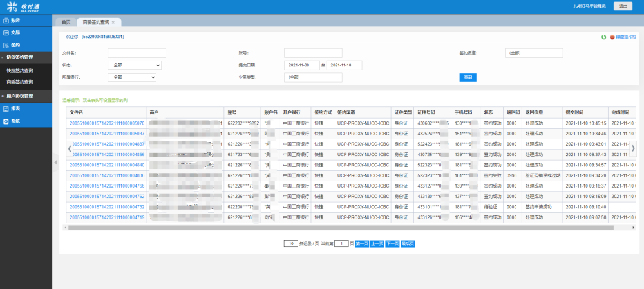Click the current page number box
Image resolution: width=644 pixels, height=289 pixels.
(x=341, y=244)
